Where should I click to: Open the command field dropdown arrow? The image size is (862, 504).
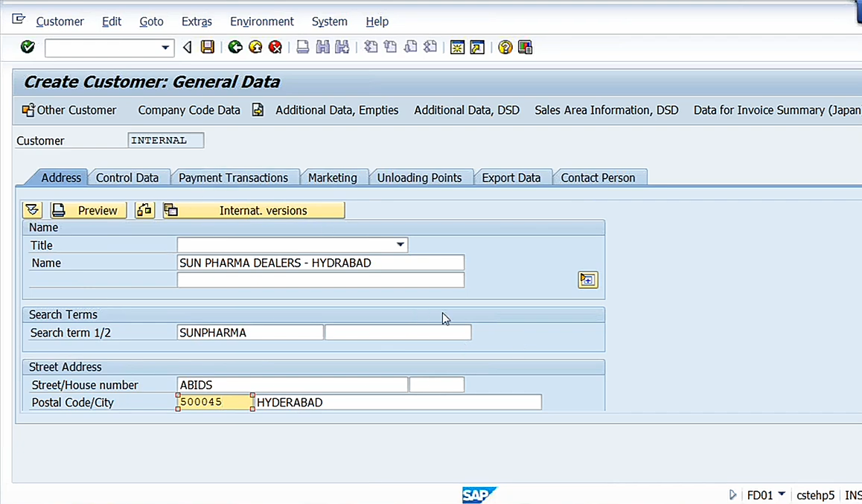pyautogui.click(x=165, y=48)
